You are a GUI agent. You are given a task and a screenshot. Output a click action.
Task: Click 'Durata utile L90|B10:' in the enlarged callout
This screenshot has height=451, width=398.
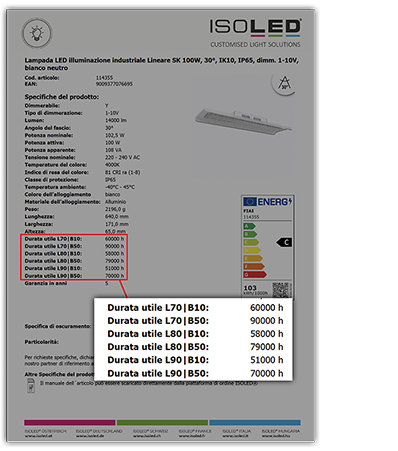(x=158, y=360)
